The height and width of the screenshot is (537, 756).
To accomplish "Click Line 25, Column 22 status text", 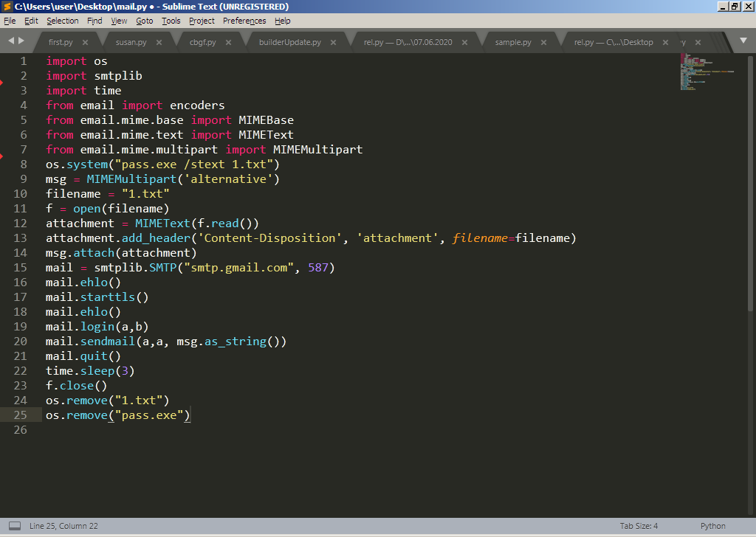I will click(x=63, y=526).
